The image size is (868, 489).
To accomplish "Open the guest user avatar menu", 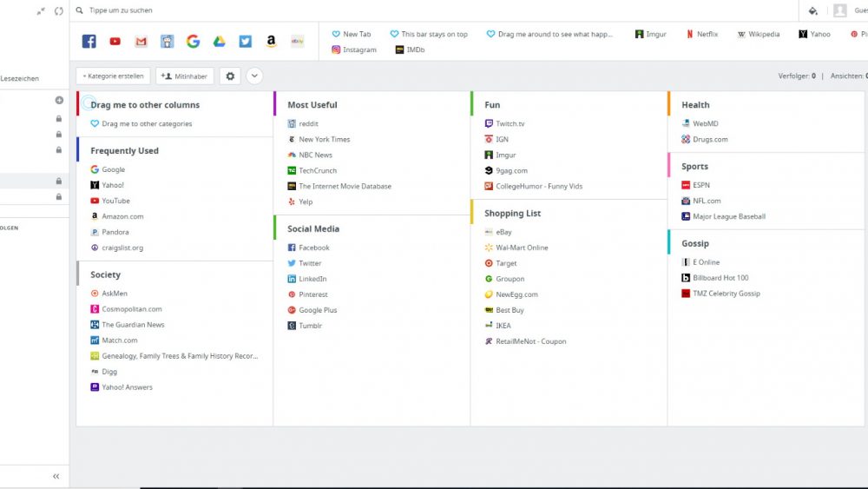I will tap(839, 11).
